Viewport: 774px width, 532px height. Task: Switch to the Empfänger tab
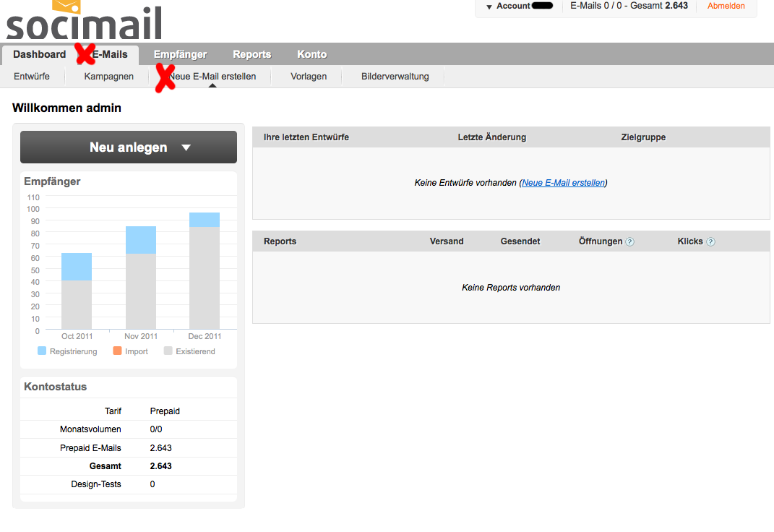180,54
